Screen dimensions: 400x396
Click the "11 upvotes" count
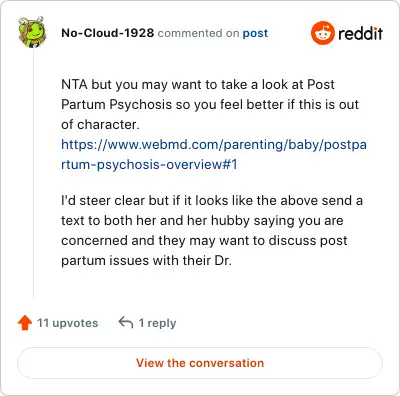[67, 323]
